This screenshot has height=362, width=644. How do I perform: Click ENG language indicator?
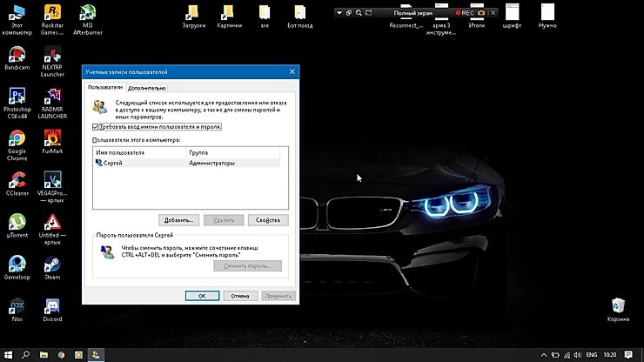(592, 355)
